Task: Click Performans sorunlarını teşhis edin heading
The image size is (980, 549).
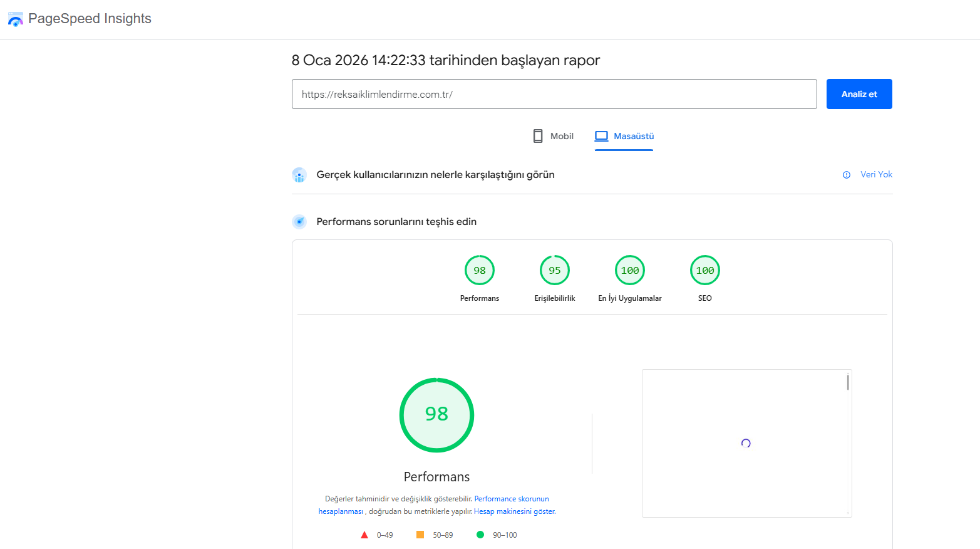Action: pos(396,222)
